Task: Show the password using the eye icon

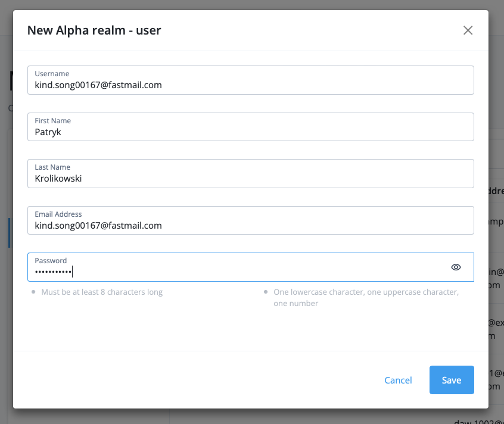Action: tap(456, 267)
